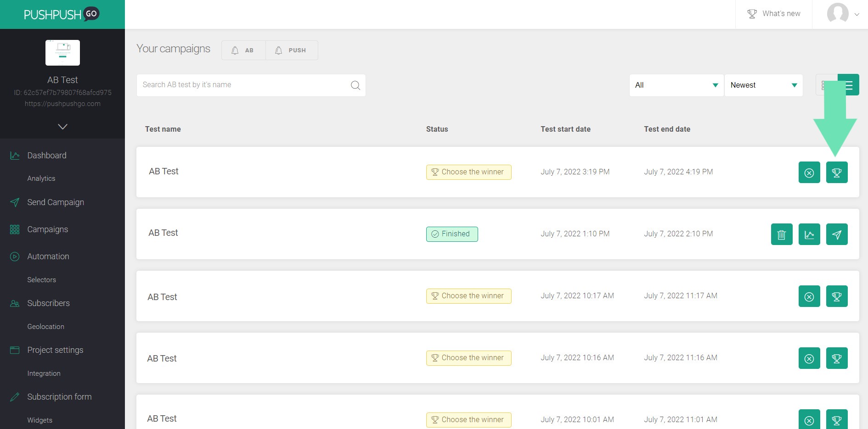Click Choose the winner badge for 10:16 AM test
The width and height of the screenshot is (868, 429).
click(469, 358)
